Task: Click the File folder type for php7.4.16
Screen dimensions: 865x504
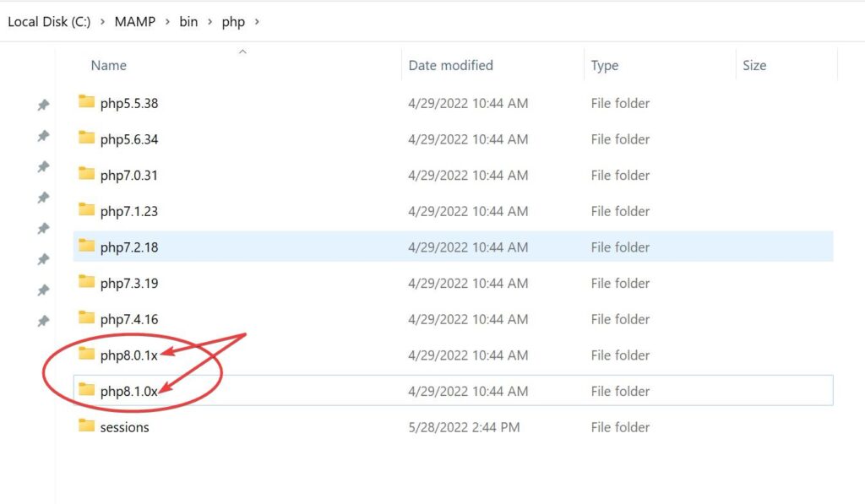Action: (x=620, y=319)
